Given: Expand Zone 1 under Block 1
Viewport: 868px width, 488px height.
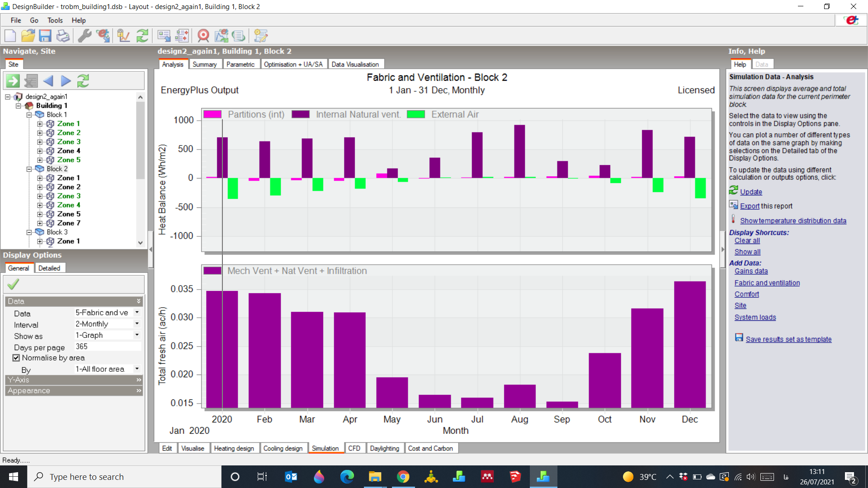Looking at the screenshot, I should click(x=40, y=124).
